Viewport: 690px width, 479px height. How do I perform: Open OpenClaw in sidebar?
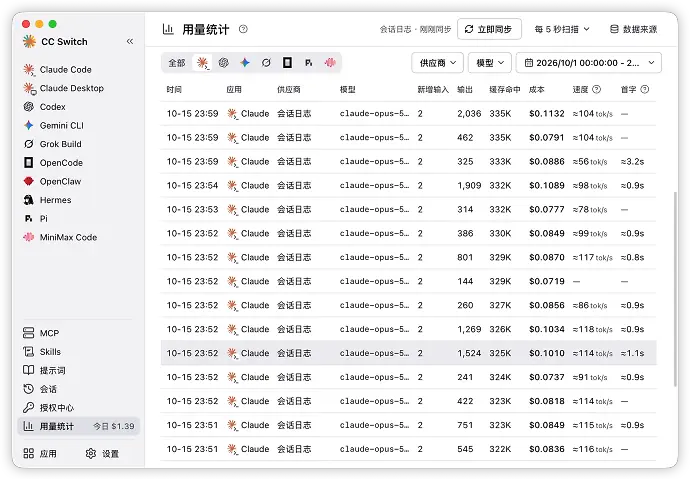52,181
